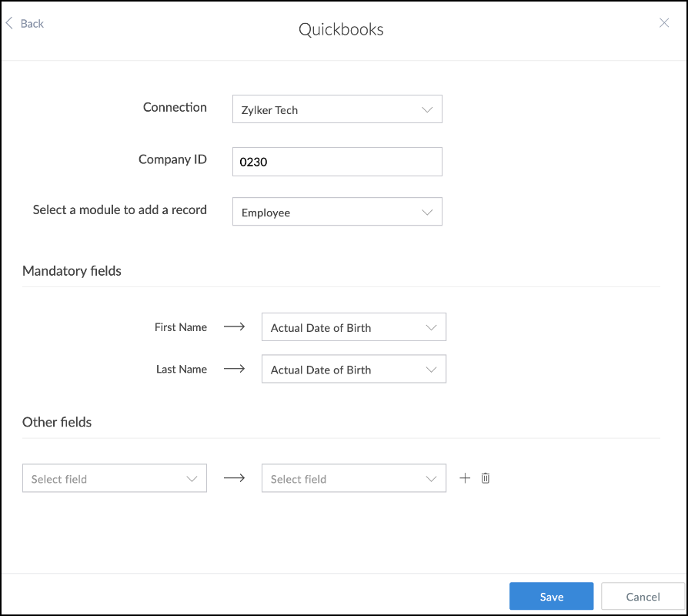
Task: Click the chevron in left Select field
Action: [192, 478]
